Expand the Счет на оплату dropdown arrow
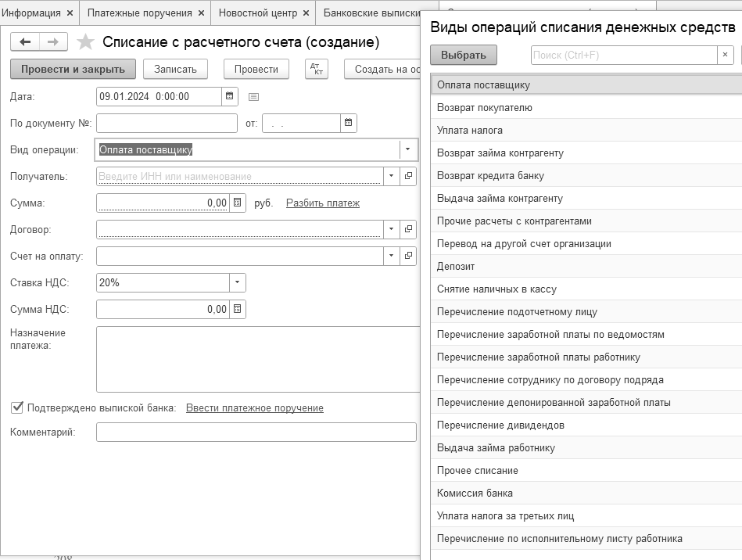Screen dimensions: 742x560 click(x=391, y=256)
